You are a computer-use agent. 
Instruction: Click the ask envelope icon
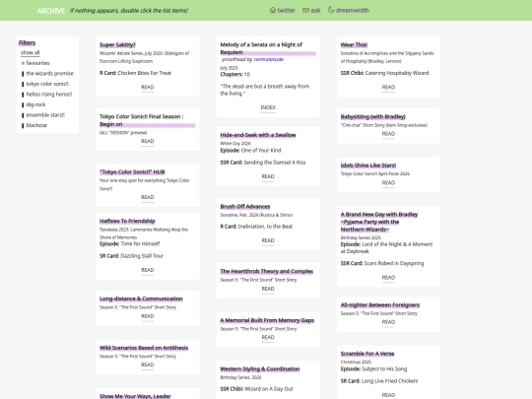click(x=305, y=11)
